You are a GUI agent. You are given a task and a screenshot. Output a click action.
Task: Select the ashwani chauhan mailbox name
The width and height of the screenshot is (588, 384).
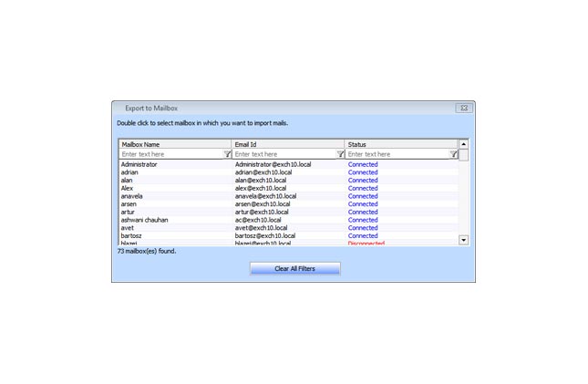pos(144,220)
